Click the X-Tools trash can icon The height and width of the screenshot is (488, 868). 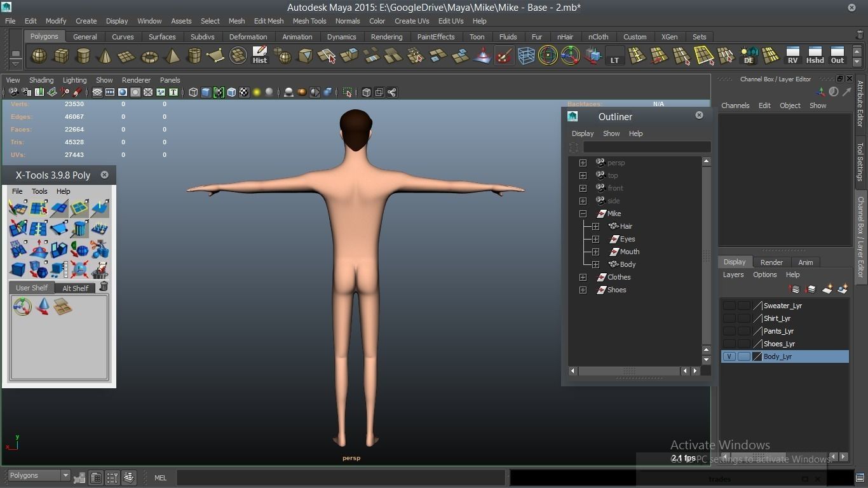tap(104, 287)
